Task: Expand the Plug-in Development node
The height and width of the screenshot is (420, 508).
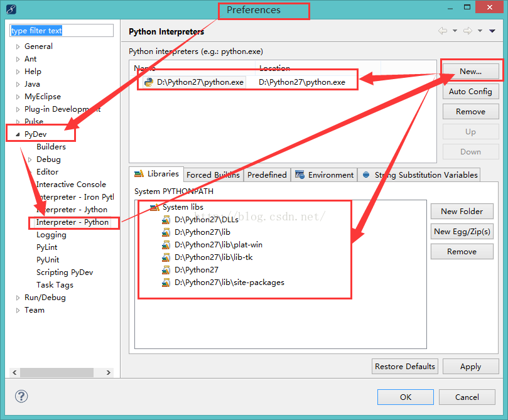Action: 18,109
